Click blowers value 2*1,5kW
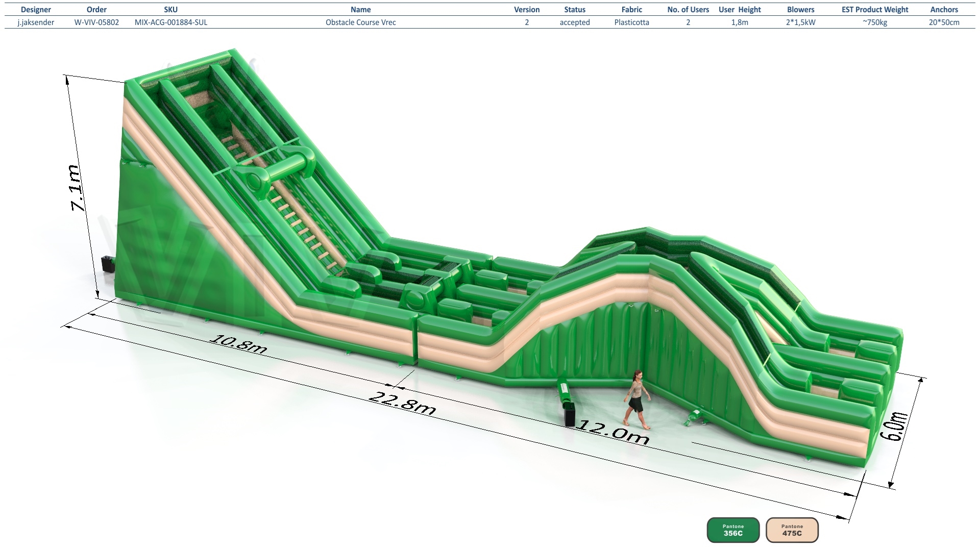Screen dimensions: 980x551 tap(800, 22)
